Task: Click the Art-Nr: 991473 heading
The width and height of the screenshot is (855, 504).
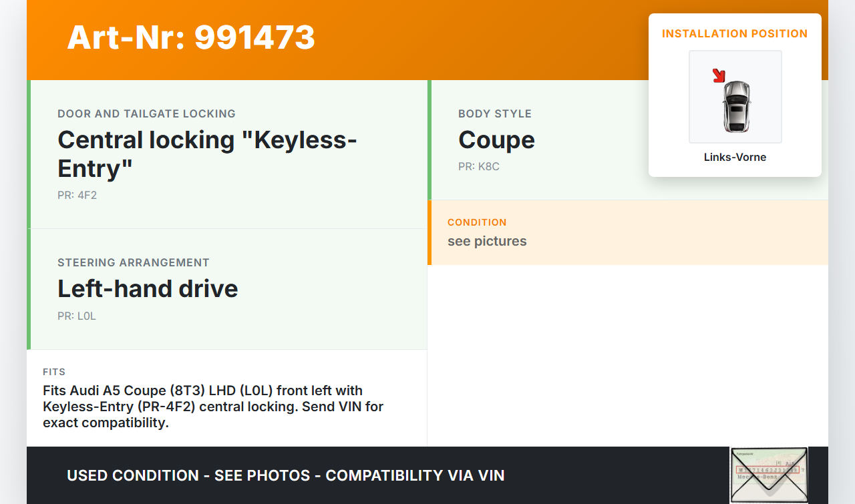Action: tap(191, 37)
